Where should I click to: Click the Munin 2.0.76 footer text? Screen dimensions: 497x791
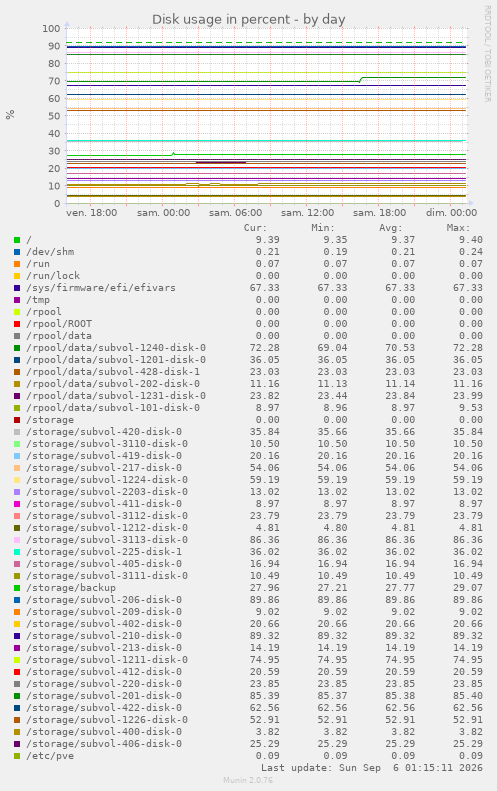[x=248, y=780]
